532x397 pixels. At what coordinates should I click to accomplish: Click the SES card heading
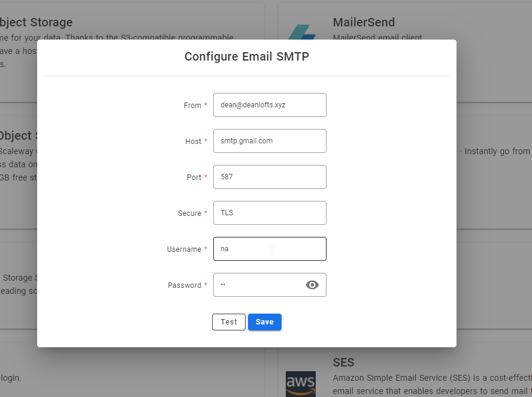point(343,362)
